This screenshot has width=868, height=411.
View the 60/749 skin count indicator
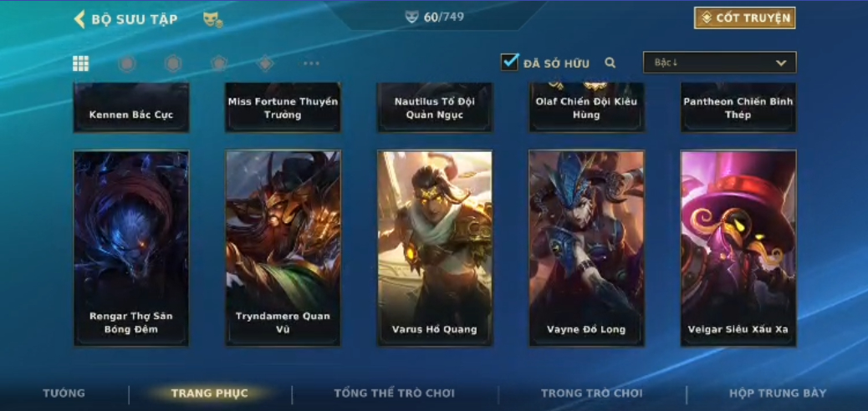[x=435, y=18]
